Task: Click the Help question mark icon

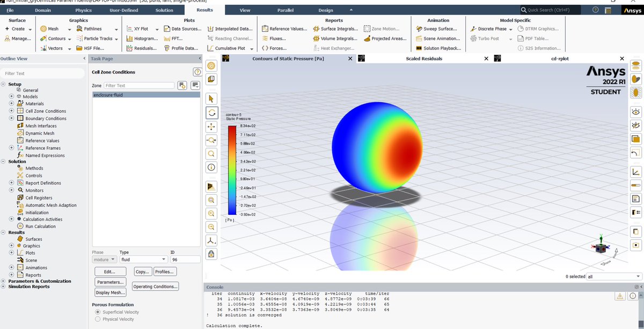Action: point(595,10)
